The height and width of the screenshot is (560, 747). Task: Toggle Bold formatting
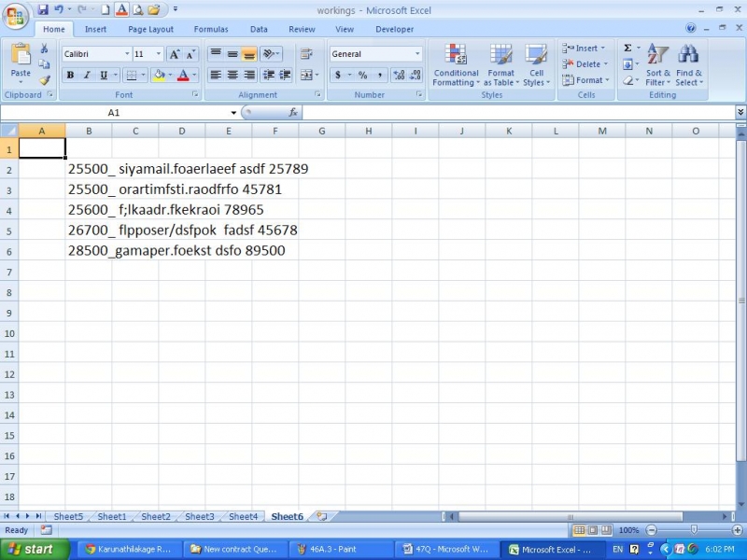pyautogui.click(x=70, y=75)
